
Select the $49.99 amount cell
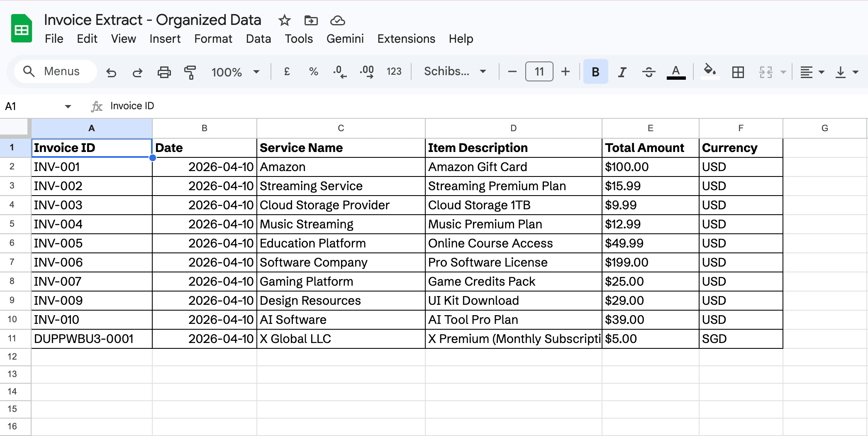[650, 243]
